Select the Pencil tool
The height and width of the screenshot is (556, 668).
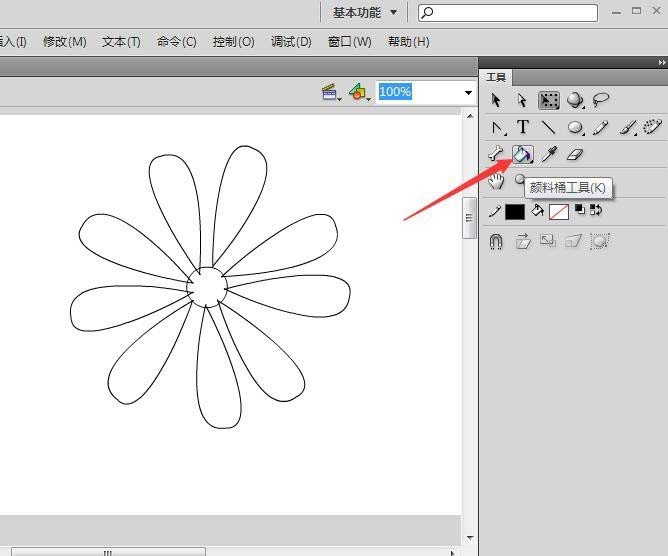click(600, 127)
